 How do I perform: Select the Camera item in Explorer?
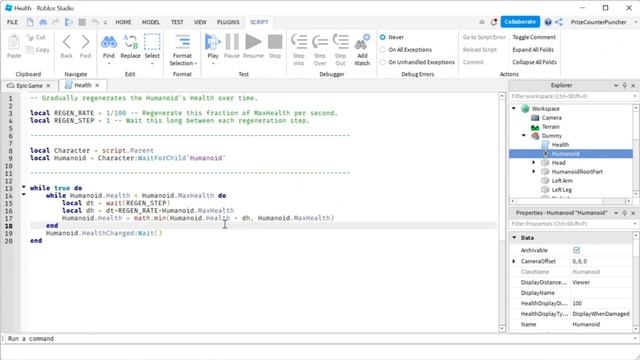tap(551, 118)
